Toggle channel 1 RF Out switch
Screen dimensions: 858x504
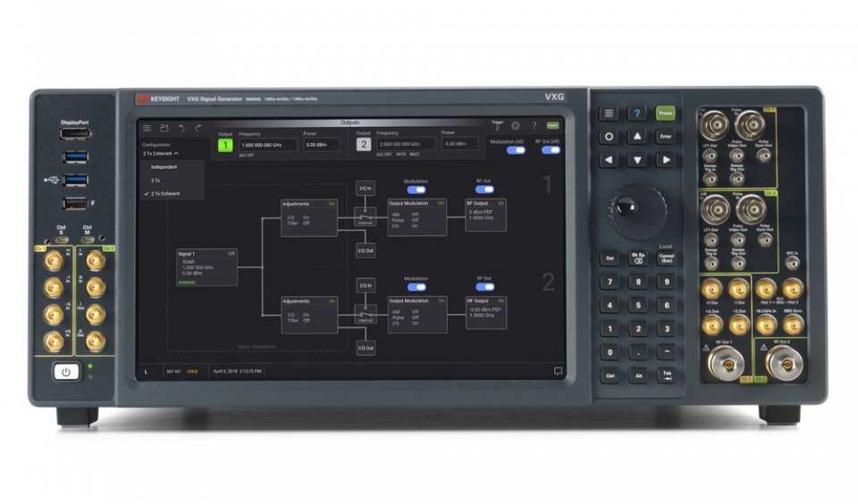(x=484, y=189)
